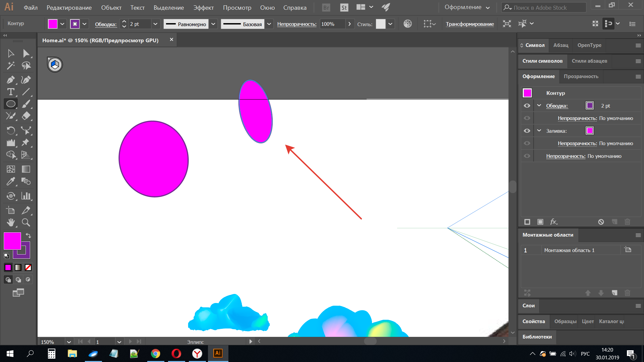The height and width of the screenshot is (362, 644).
Task: Select the Artboard tool
Action: 11,210
